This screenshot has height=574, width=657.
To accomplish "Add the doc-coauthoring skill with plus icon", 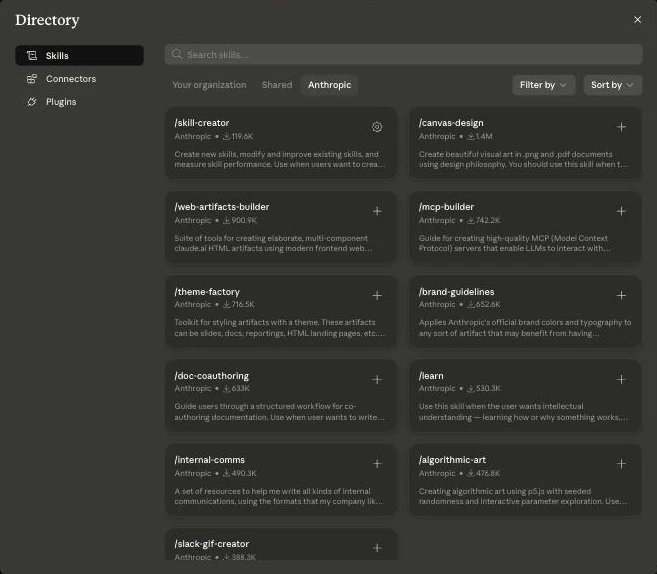I will [x=377, y=380].
